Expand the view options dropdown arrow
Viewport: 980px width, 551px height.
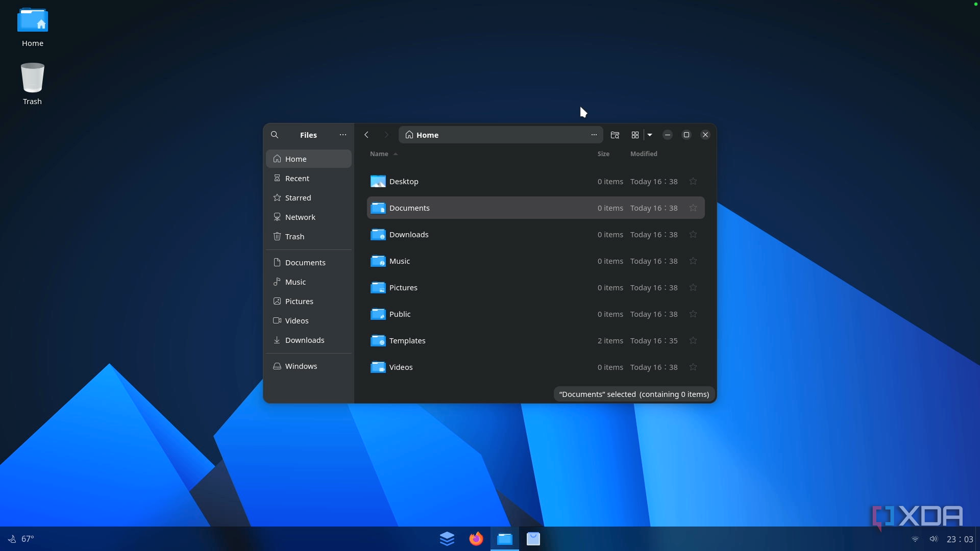[x=650, y=135]
